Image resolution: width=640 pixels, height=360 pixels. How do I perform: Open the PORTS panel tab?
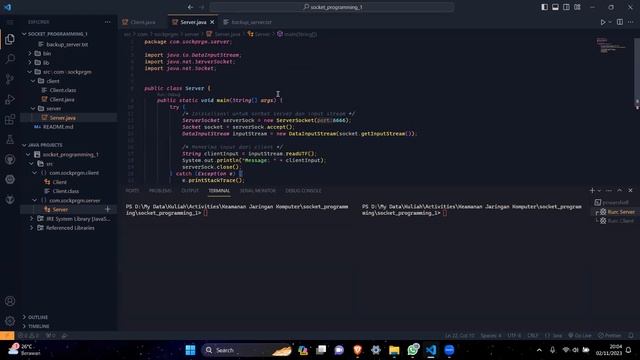coord(132,191)
